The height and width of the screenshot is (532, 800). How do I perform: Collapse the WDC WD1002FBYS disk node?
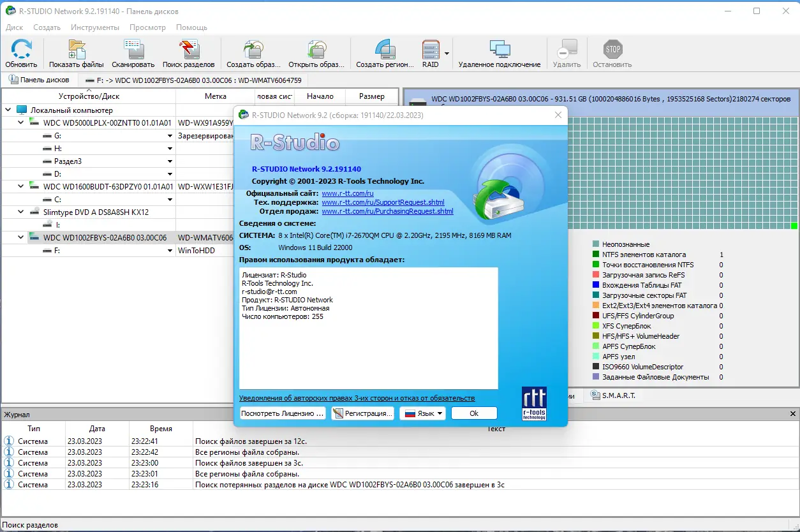point(20,237)
